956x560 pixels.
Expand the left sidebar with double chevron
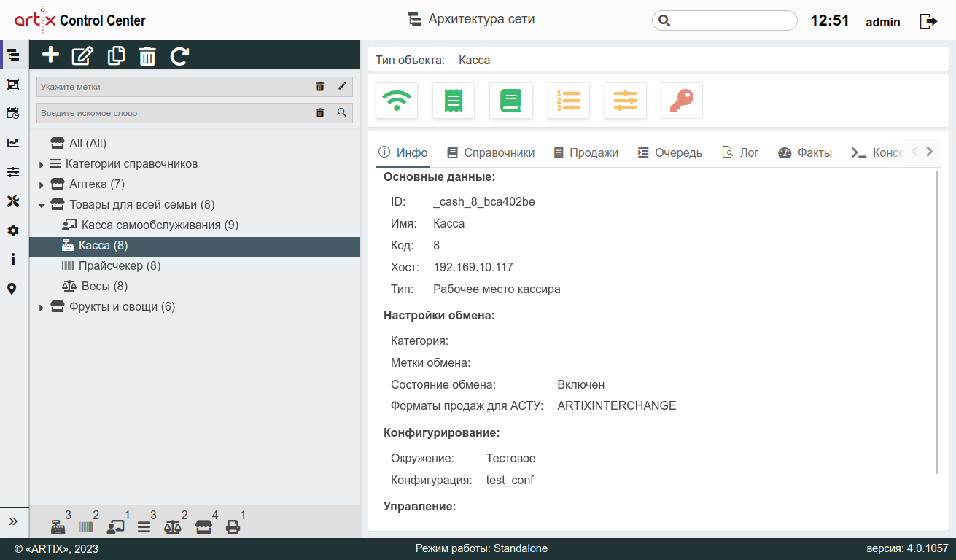point(13,521)
